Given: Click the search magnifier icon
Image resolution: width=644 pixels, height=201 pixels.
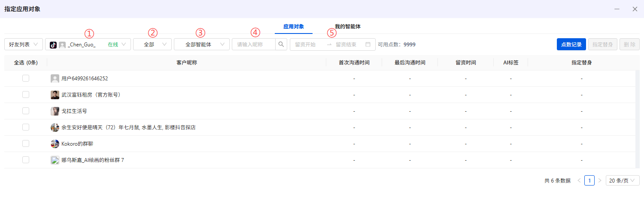Looking at the screenshot, I should coord(281,44).
